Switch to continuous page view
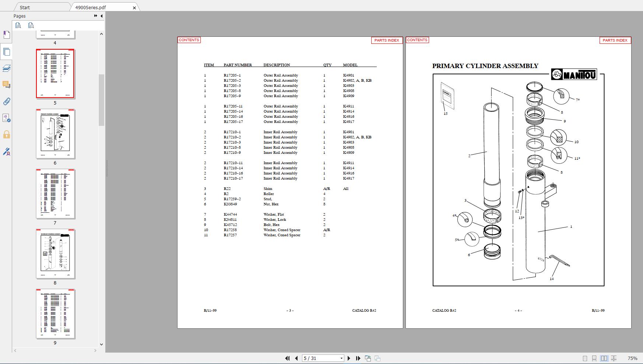 click(594, 358)
